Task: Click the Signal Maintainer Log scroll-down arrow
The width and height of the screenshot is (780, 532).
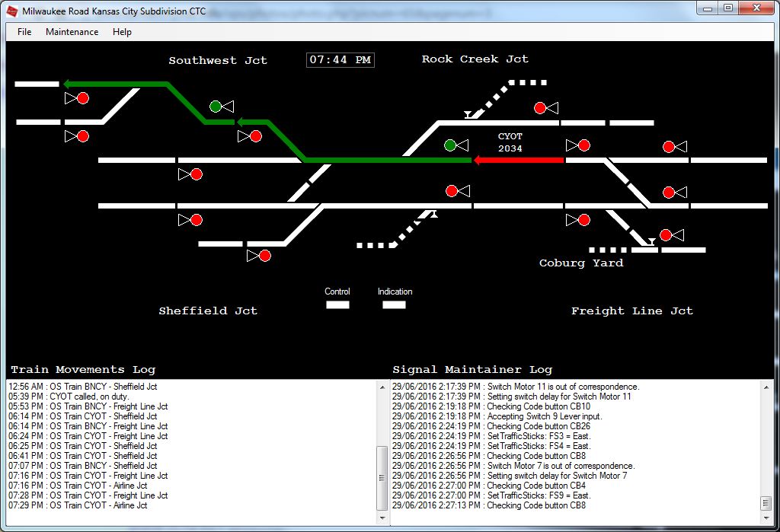Action: (x=766, y=518)
